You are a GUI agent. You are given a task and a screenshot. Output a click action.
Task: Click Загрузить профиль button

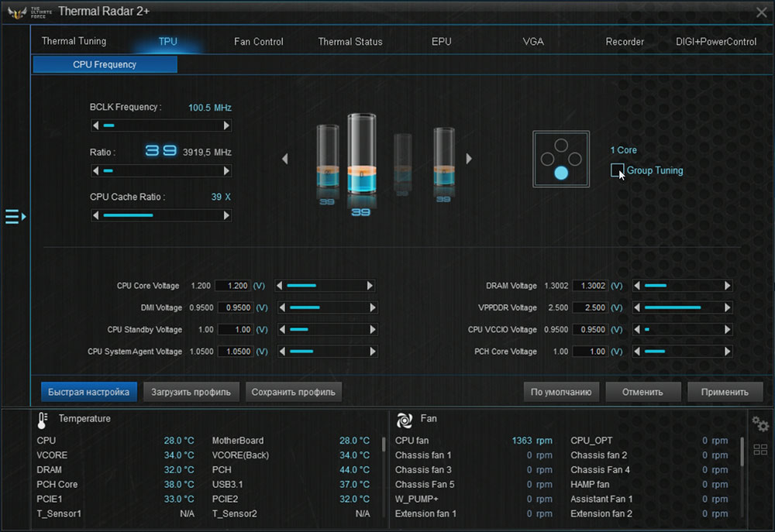coord(191,392)
